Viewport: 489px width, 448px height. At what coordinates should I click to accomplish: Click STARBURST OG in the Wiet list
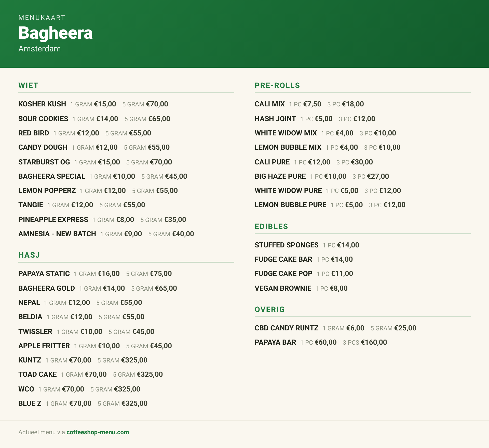tap(44, 162)
